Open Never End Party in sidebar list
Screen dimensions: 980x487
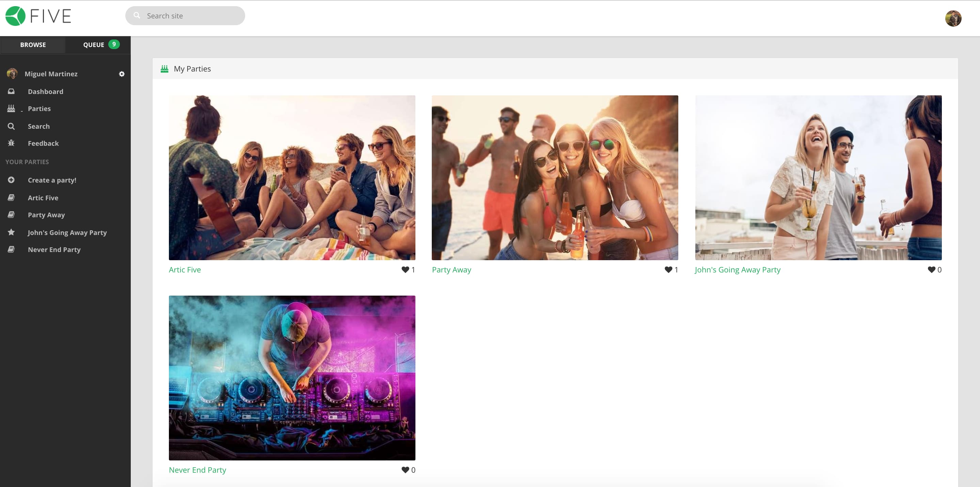(54, 249)
